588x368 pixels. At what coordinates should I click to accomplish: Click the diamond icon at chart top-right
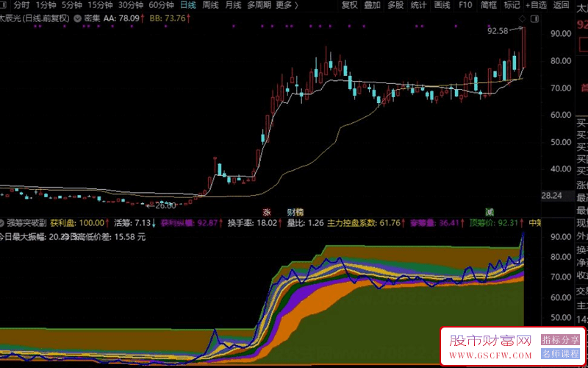(x=522, y=19)
